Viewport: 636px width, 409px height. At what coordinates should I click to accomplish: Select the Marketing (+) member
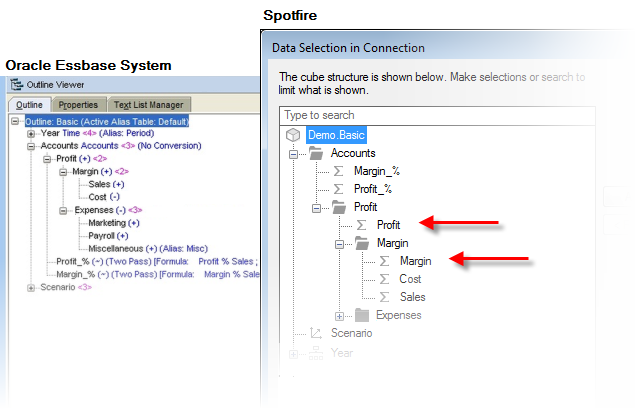click(114, 223)
